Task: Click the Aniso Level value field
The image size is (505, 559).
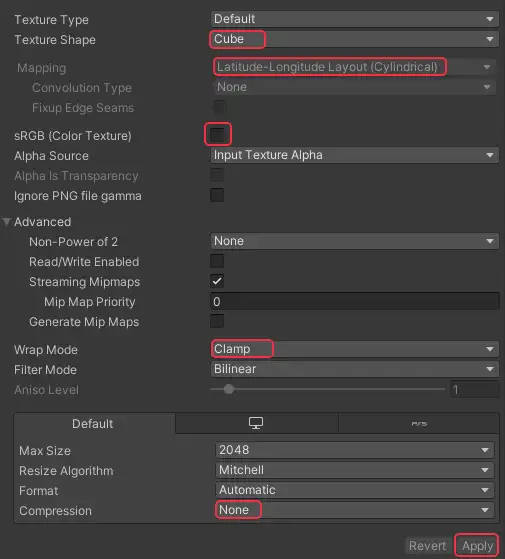Action: click(x=475, y=389)
